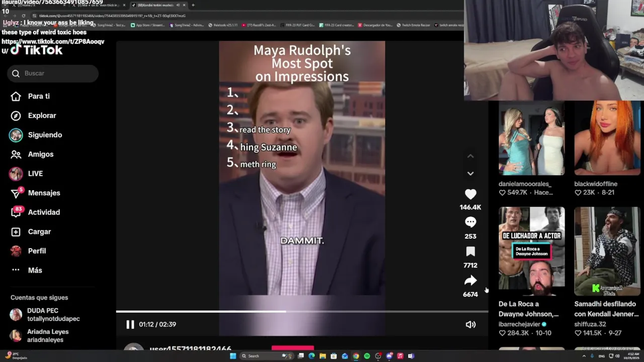Image resolution: width=644 pixels, height=362 pixels.
Task: Open a new browser tab
Action: (x=193, y=5)
